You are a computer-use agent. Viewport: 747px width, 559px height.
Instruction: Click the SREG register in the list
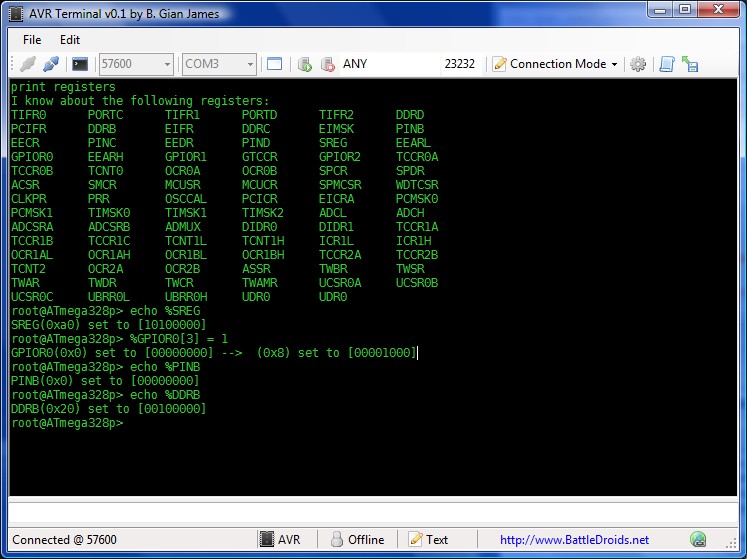[x=333, y=142]
